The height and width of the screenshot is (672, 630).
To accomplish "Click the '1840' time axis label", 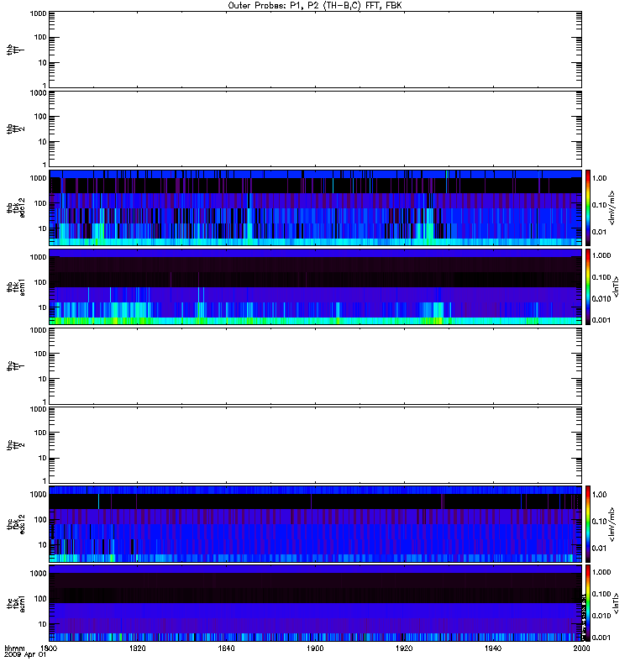I will pyautogui.click(x=226, y=648).
